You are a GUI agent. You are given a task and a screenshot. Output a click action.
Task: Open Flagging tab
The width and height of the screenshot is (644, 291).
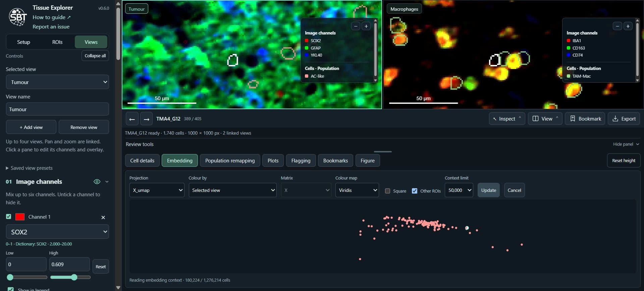pos(301,161)
